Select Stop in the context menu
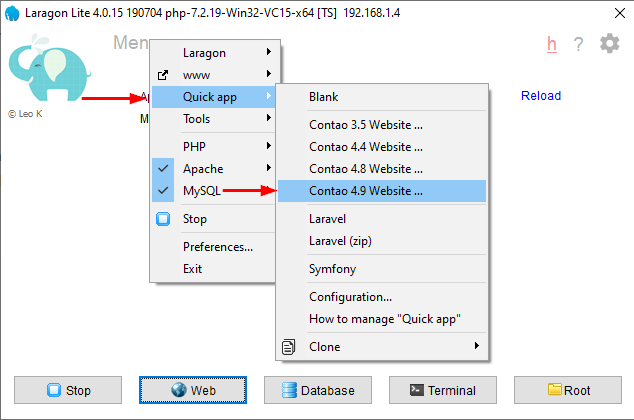 tap(214, 219)
